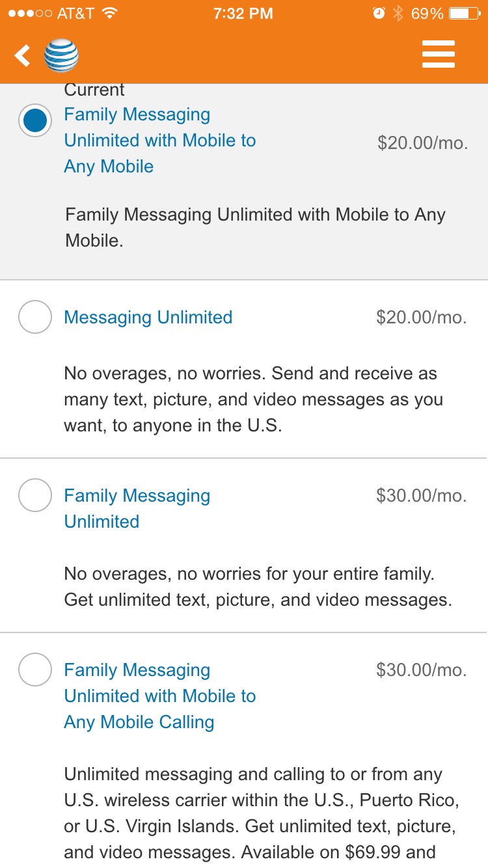This screenshot has height=868, width=488.
Task: Tap the Bluetooth status icon
Action: (398, 14)
